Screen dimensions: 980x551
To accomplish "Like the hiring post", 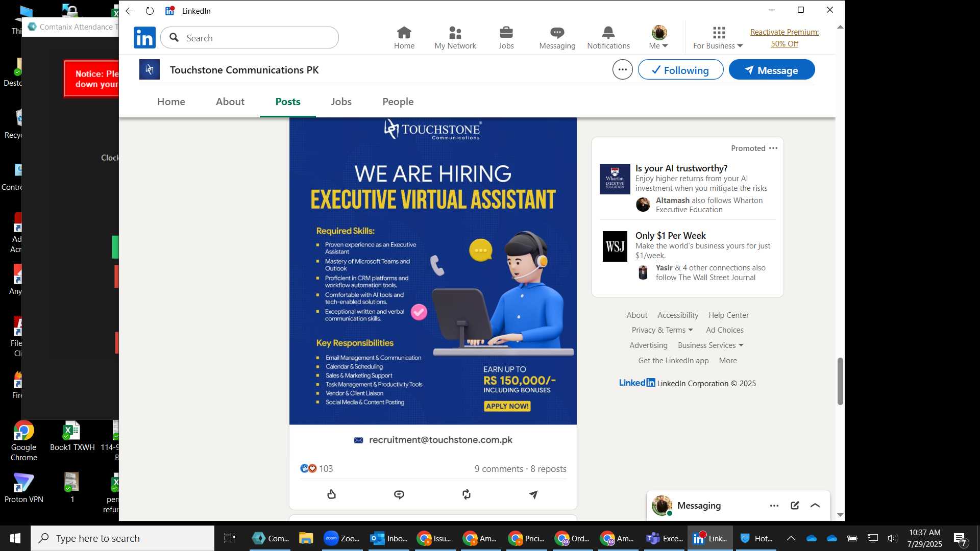I will (x=332, y=494).
